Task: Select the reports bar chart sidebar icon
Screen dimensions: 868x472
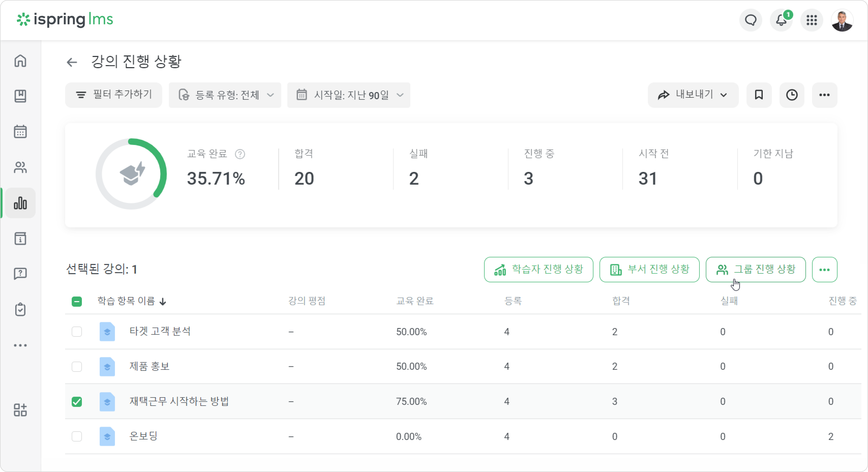Action: click(20, 203)
